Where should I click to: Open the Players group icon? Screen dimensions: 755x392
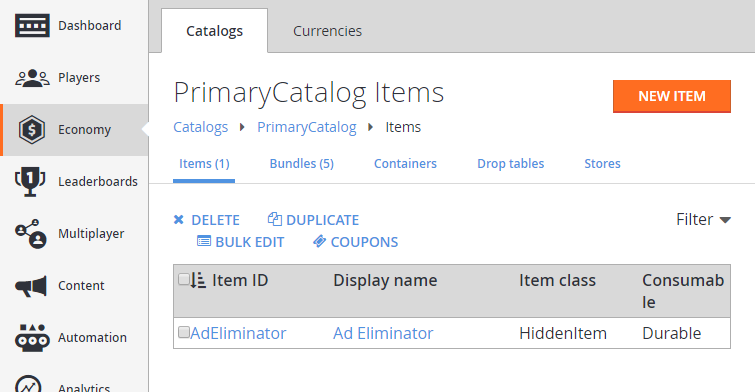coord(32,78)
